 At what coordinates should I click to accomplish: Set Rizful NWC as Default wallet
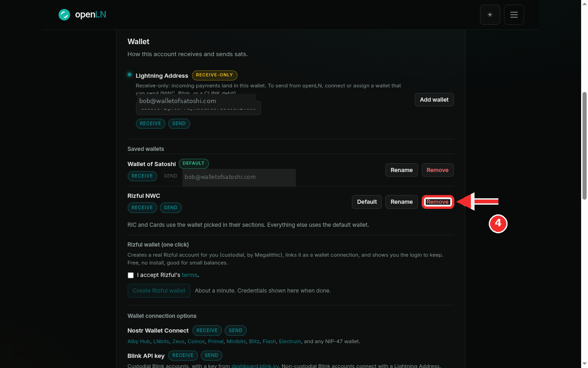pyautogui.click(x=367, y=202)
